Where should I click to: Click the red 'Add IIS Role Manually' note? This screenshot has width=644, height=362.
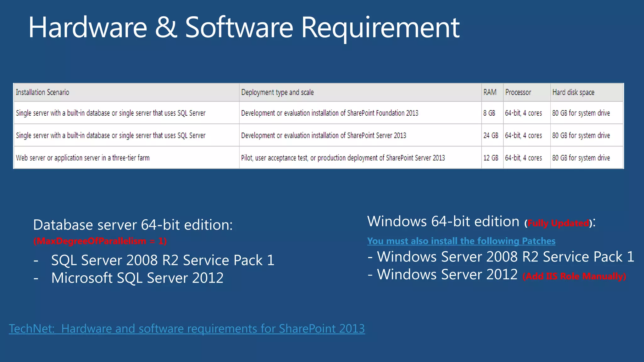574,277
